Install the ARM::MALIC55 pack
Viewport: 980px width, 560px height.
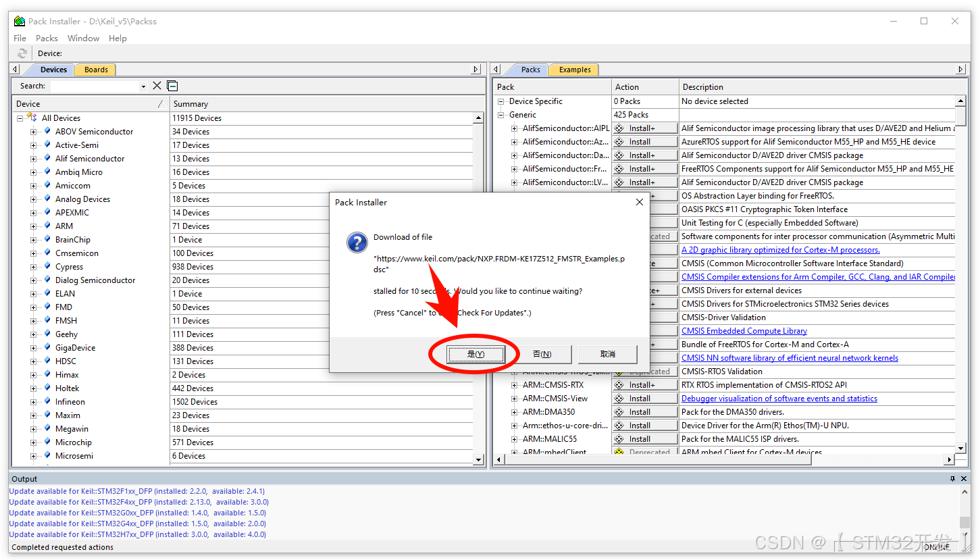tap(645, 439)
